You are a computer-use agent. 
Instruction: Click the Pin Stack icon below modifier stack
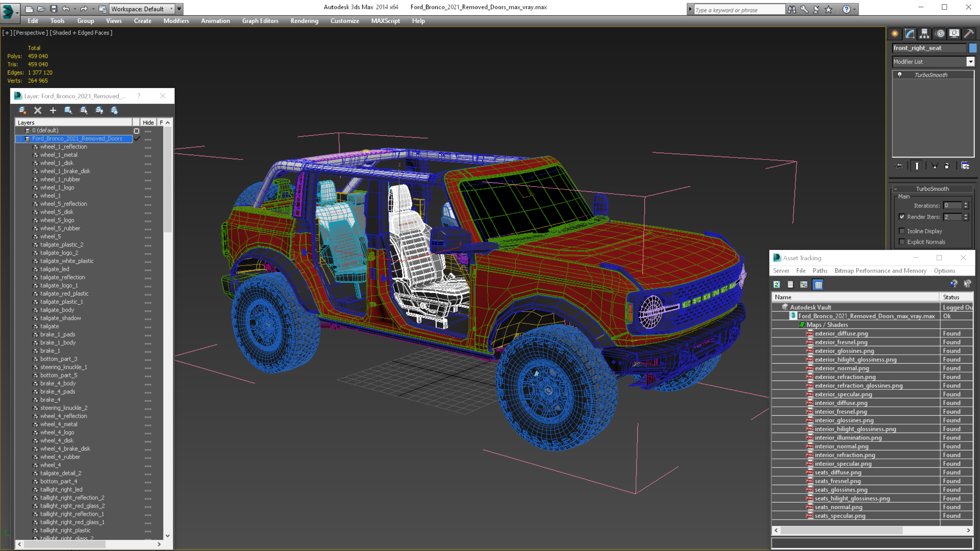point(899,166)
